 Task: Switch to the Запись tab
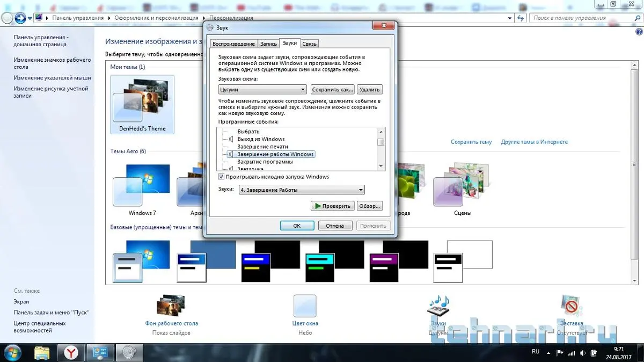(x=268, y=44)
